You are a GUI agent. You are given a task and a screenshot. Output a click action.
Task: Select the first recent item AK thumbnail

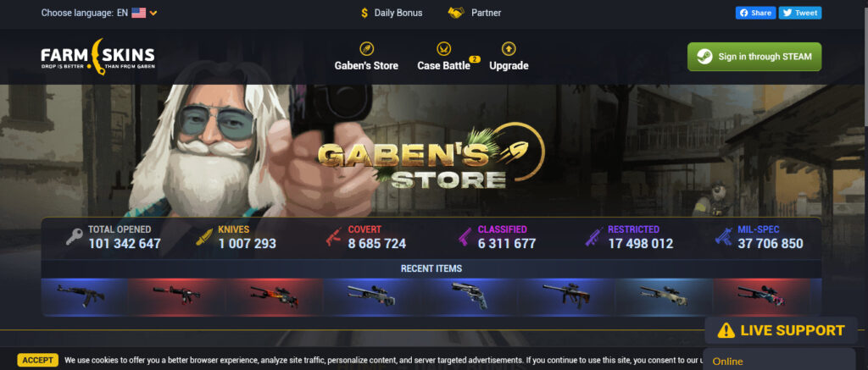[x=85, y=296]
